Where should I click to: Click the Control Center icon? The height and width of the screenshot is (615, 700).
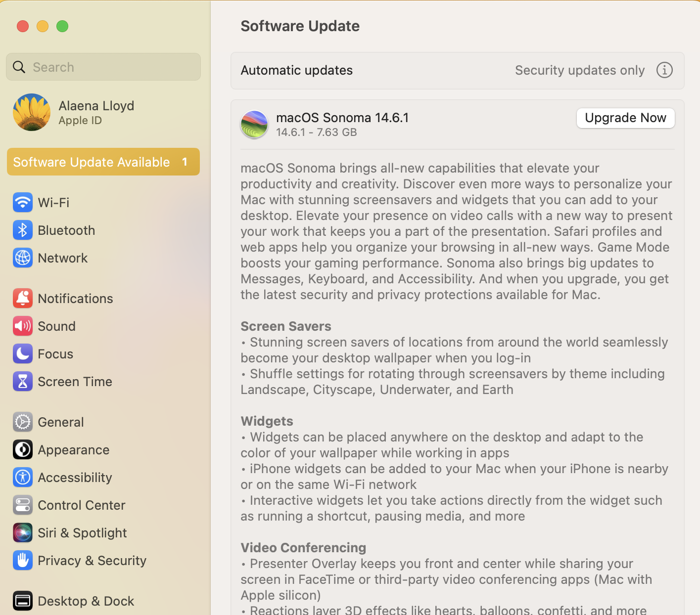tap(23, 505)
